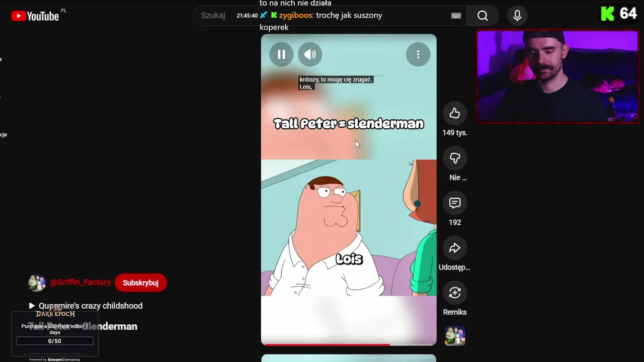Seek using the red progress bar
This screenshot has height=362, width=644.
tap(349, 344)
